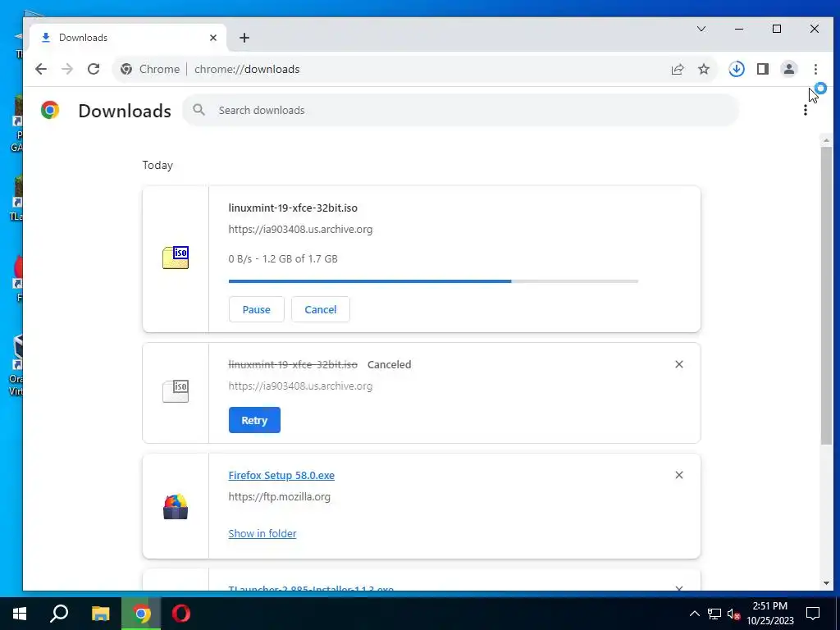Viewport: 840px width, 630px height.
Task: Pause the linuxmint ISO download
Action: [256, 309]
